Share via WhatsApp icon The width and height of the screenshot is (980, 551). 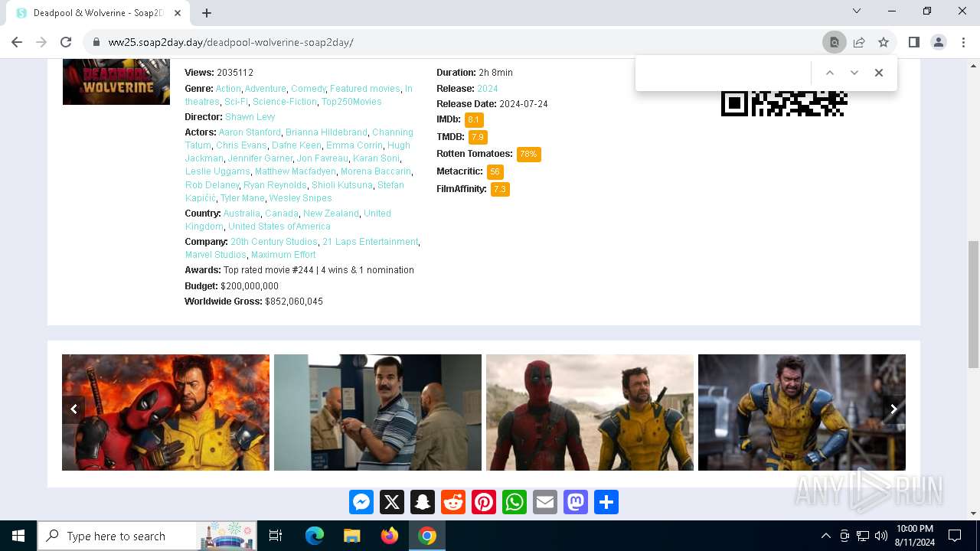[x=514, y=502]
